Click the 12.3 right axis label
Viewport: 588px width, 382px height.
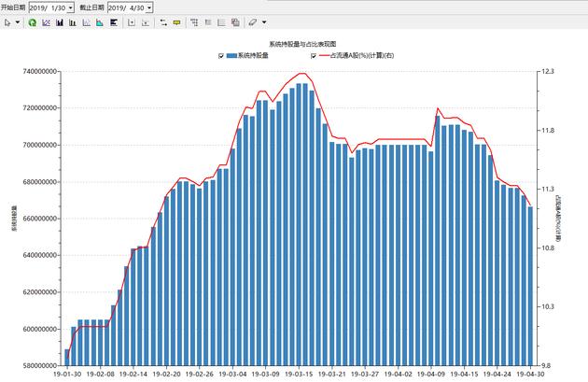pos(548,71)
